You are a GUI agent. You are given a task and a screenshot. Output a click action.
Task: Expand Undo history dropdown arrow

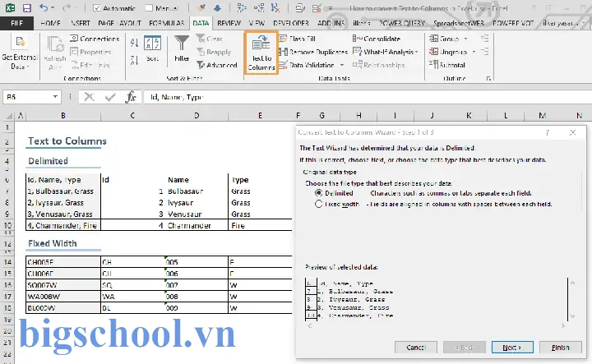pos(53,8)
